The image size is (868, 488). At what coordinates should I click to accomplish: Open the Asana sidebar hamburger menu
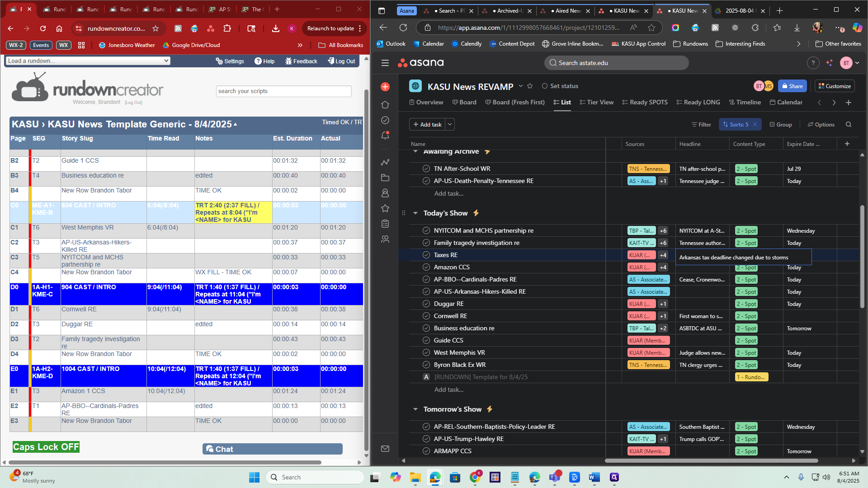click(385, 63)
